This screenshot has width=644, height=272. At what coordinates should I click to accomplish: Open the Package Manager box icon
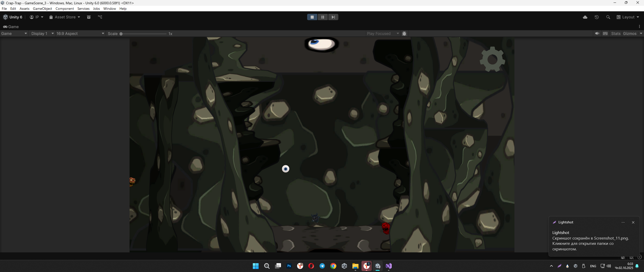pyautogui.click(x=89, y=17)
